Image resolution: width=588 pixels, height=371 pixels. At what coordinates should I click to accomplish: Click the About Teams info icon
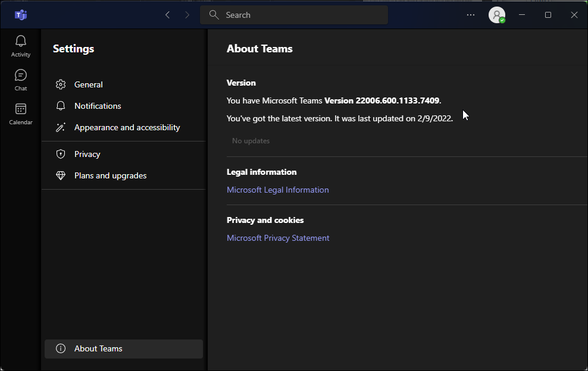pos(60,348)
